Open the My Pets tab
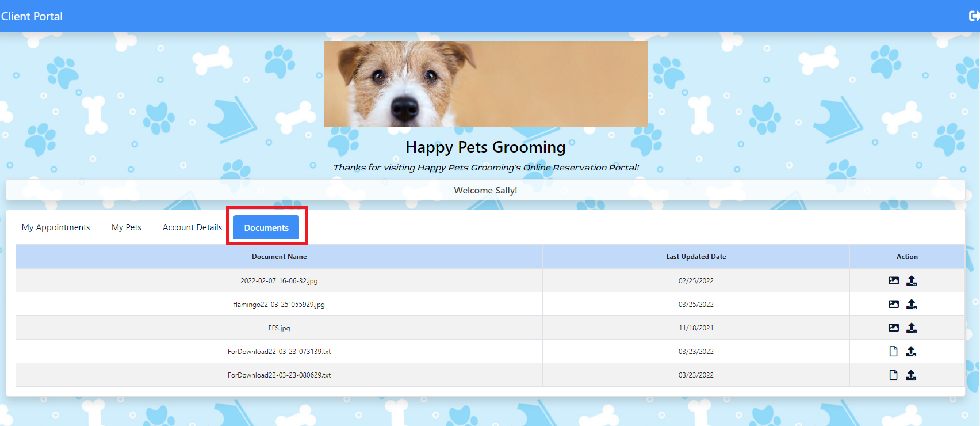 pyautogui.click(x=127, y=227)
